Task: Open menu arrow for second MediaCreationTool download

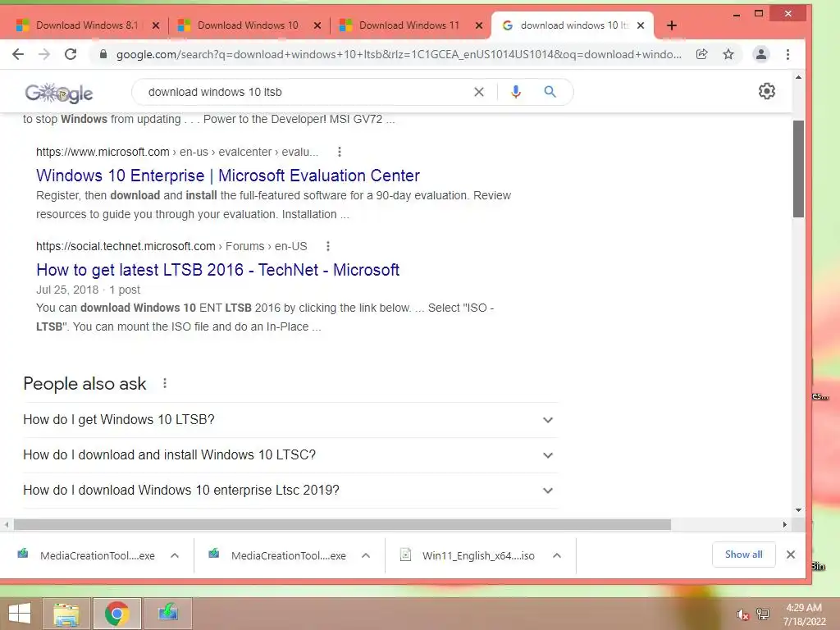Action: tap(366, 555)
